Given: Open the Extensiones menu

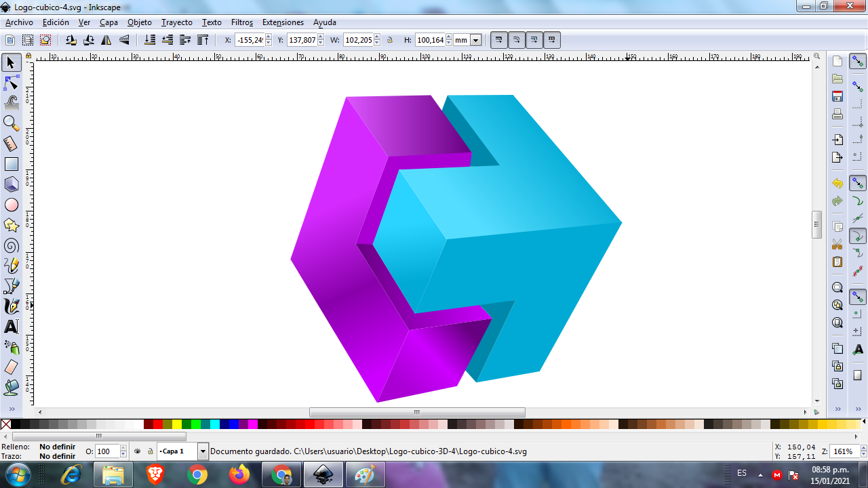Looking at the screenshot, I should pos(283,22).
